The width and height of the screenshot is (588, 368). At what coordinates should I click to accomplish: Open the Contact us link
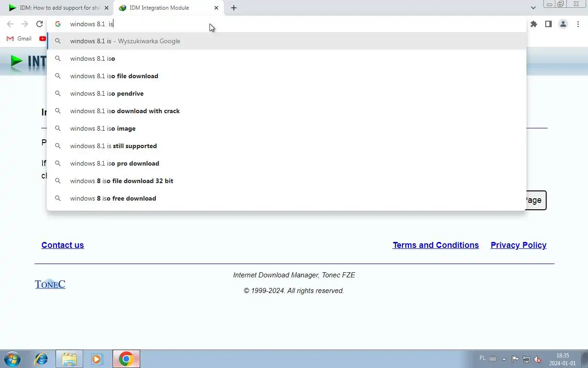[62, 245]
